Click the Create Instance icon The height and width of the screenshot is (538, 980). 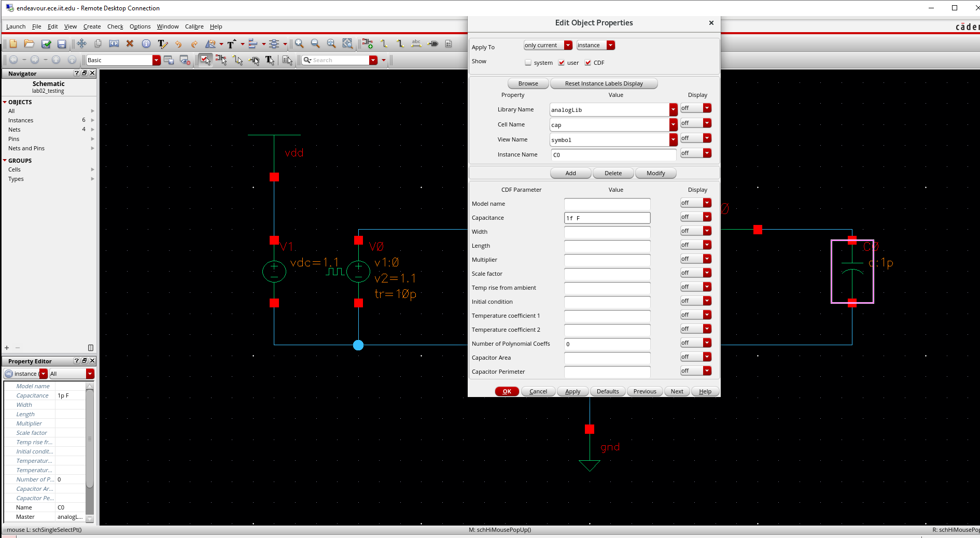click(x=368, y=44)
